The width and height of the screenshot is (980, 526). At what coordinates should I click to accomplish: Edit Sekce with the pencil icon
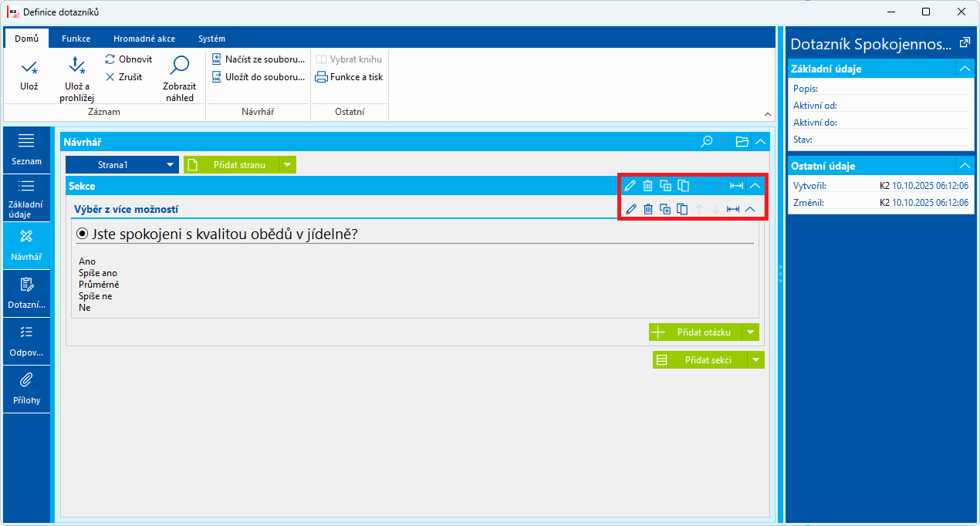pos(630,186)
